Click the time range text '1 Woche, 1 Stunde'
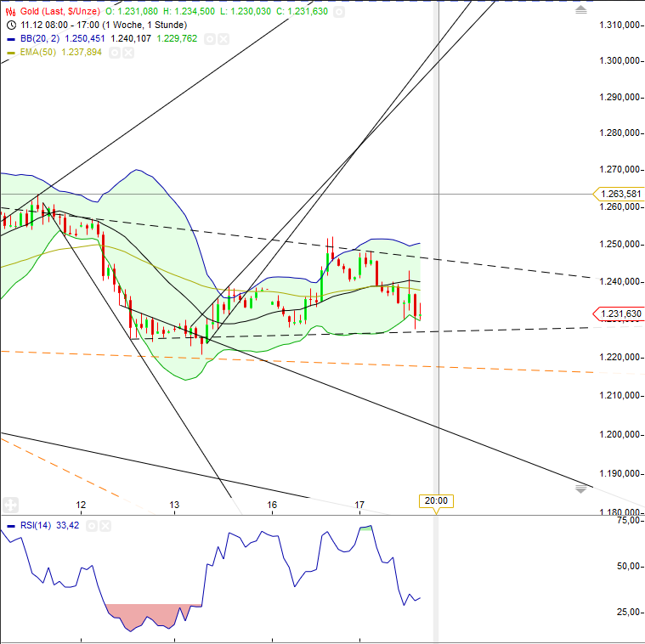 144,25
